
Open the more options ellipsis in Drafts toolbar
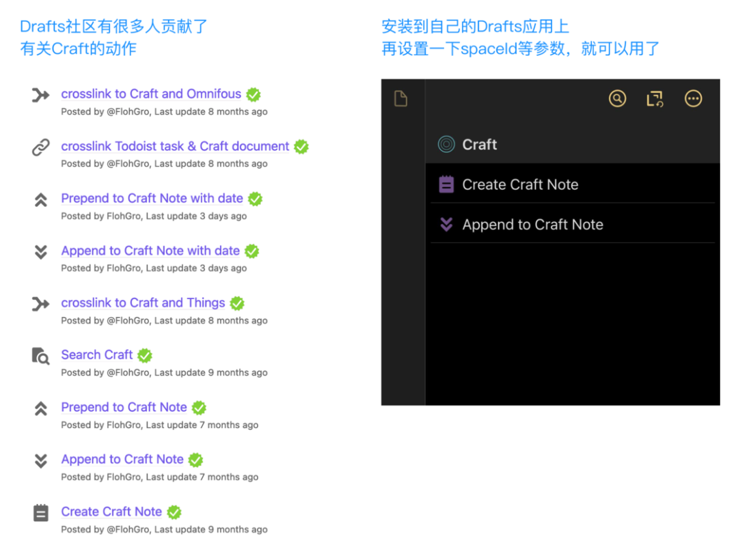pyautogui.click(x=694, y=99)
